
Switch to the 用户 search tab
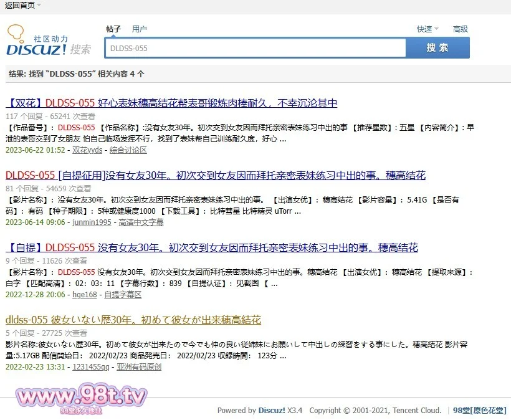pos(139,29)
